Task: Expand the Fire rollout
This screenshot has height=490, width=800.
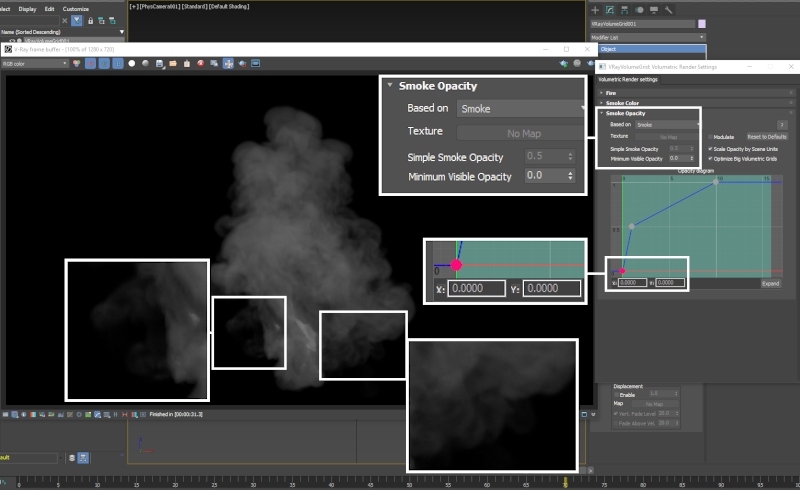Action: click(610, 93)
